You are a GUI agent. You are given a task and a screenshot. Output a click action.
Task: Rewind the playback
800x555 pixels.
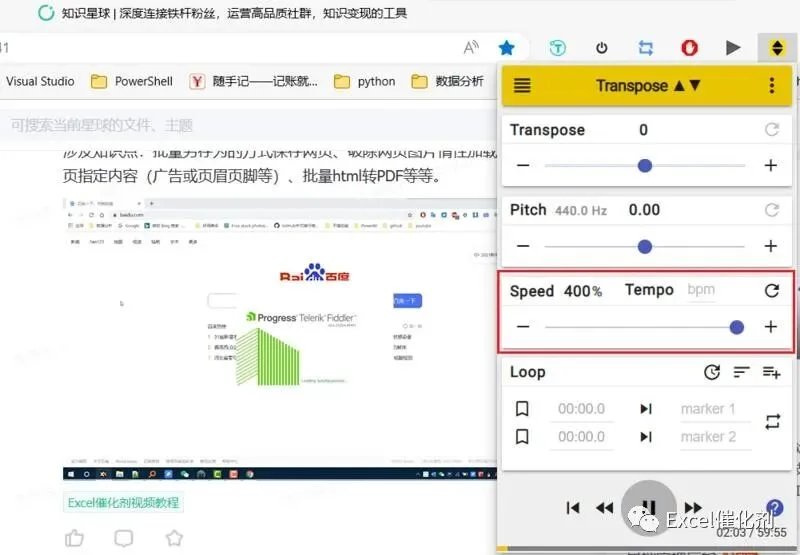(605, 508)
